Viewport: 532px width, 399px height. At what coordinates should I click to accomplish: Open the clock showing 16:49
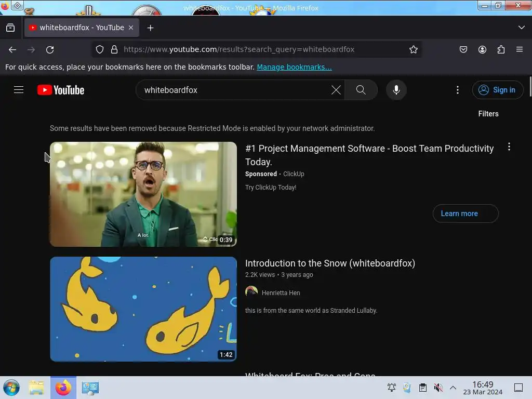point(483,388)
